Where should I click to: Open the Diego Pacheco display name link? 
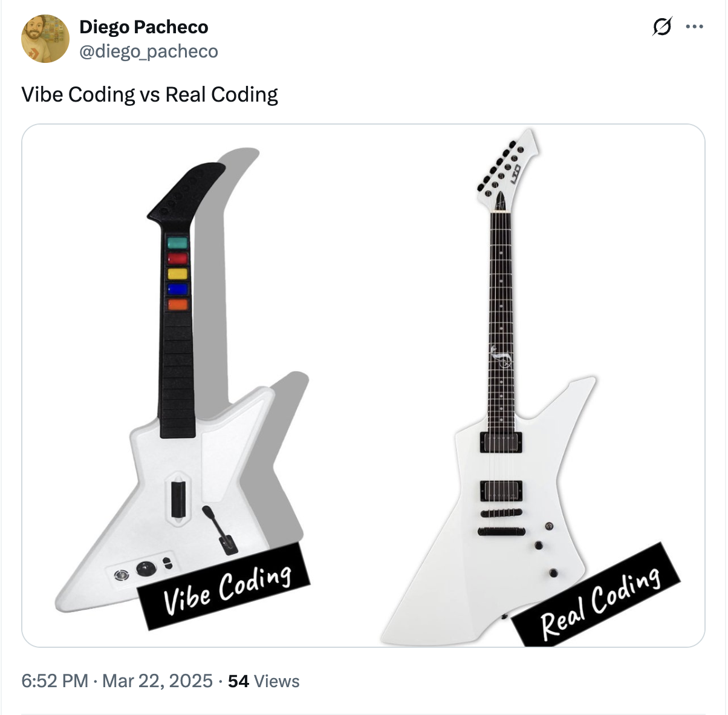(144, 27)
